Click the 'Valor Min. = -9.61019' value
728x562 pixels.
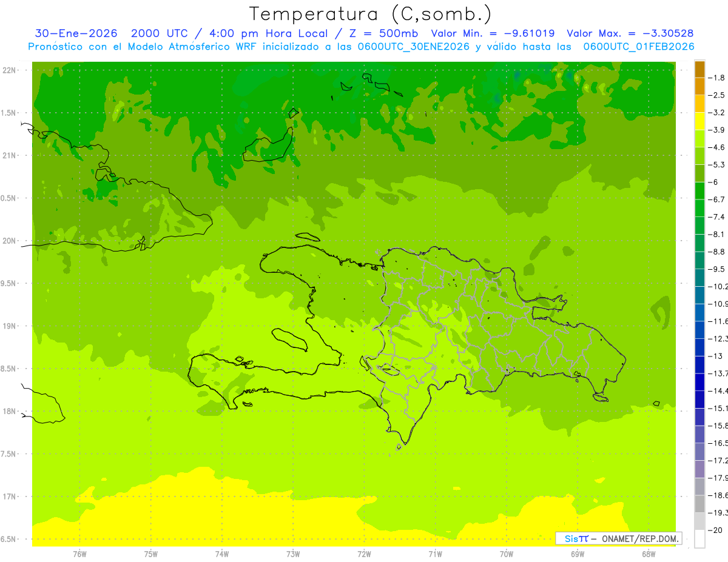493,33
